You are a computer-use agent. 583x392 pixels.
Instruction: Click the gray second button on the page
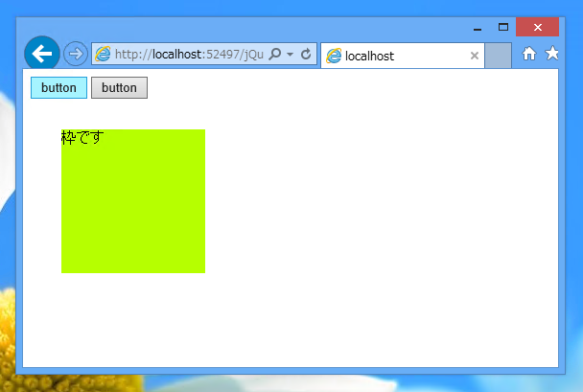[x=119, y=87]
